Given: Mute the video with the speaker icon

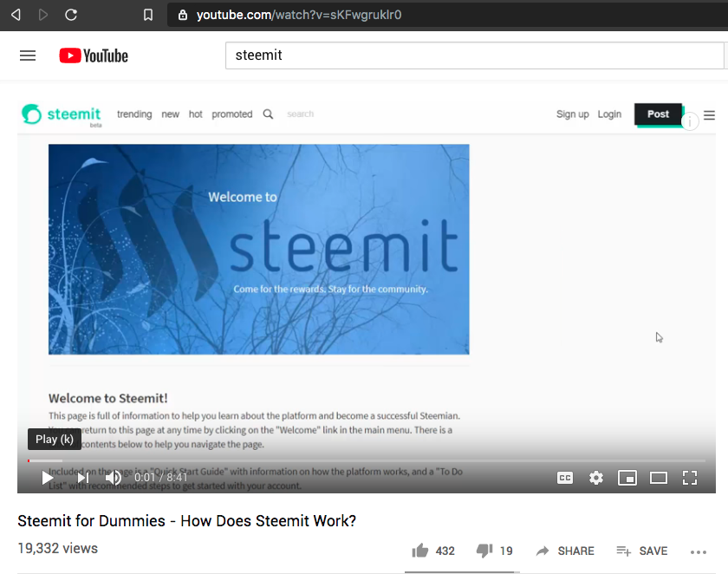Looking at the screenshot, I should tap(114, 478).
